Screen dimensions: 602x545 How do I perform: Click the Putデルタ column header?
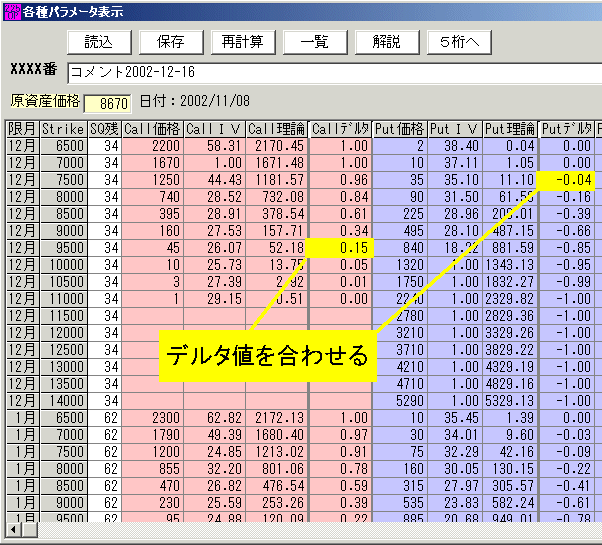coord(567,129)
